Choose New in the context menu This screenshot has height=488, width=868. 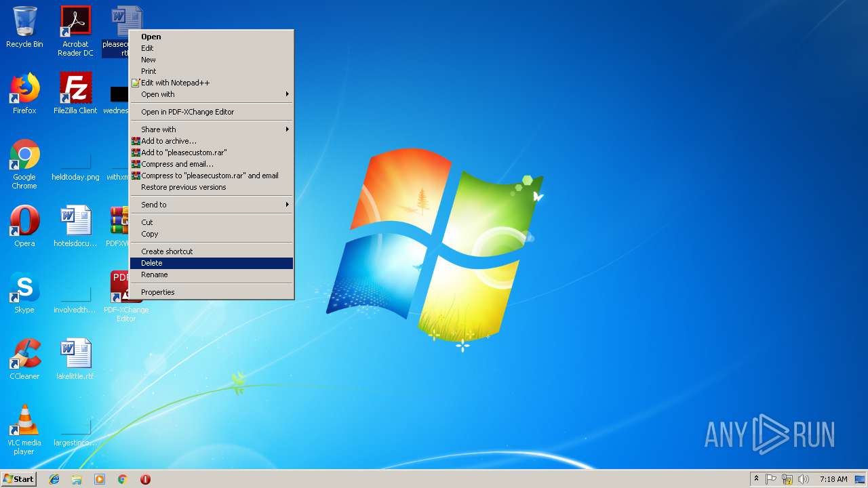(x=212, y=60)
